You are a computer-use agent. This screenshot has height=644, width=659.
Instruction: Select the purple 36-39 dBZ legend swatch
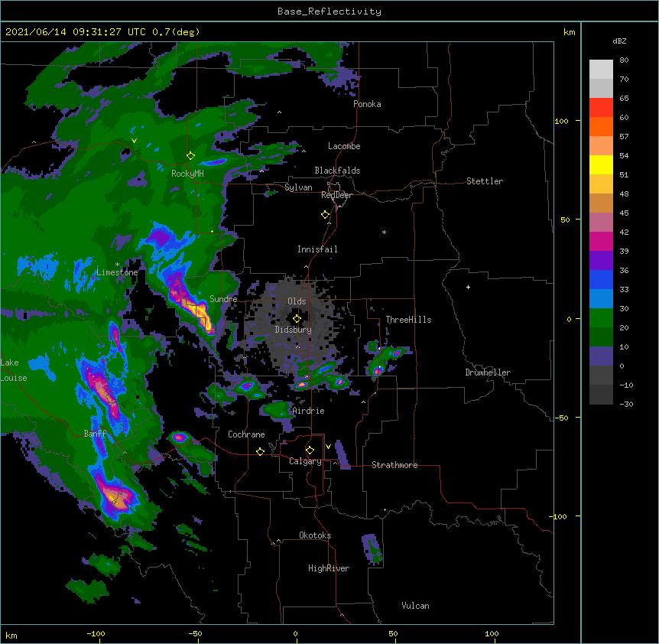pos(601,261)
